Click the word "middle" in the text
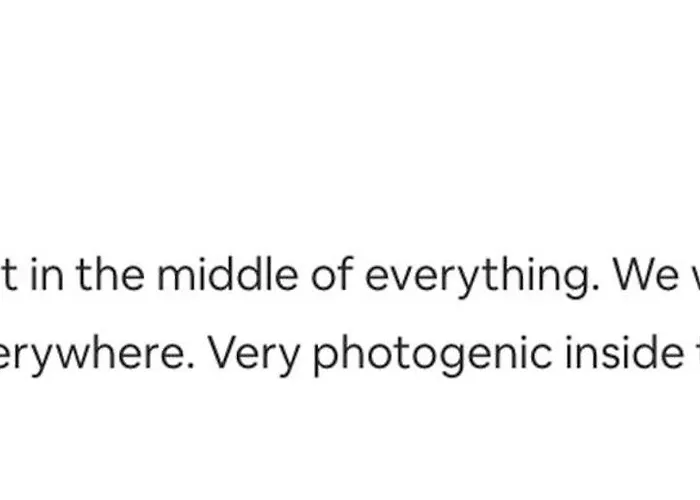The width and height of the screenshot is (700, 500). coord(227,275)
